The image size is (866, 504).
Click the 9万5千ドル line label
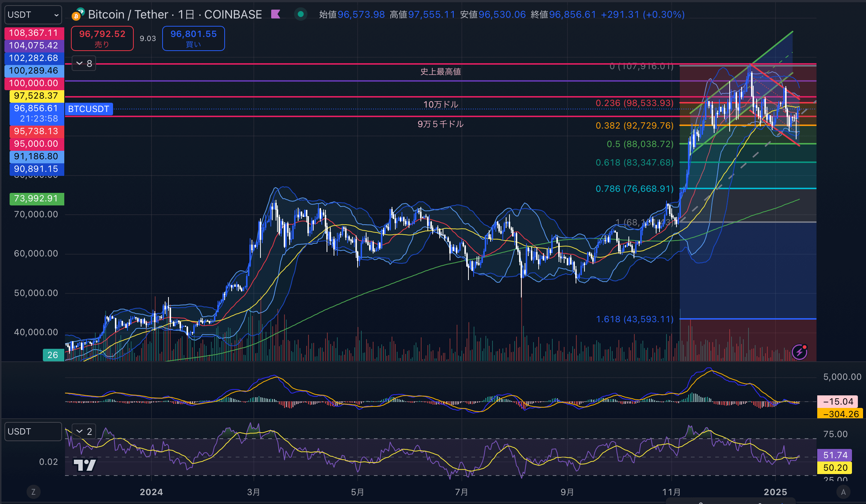pyautogui.click(x=440, y=124)
